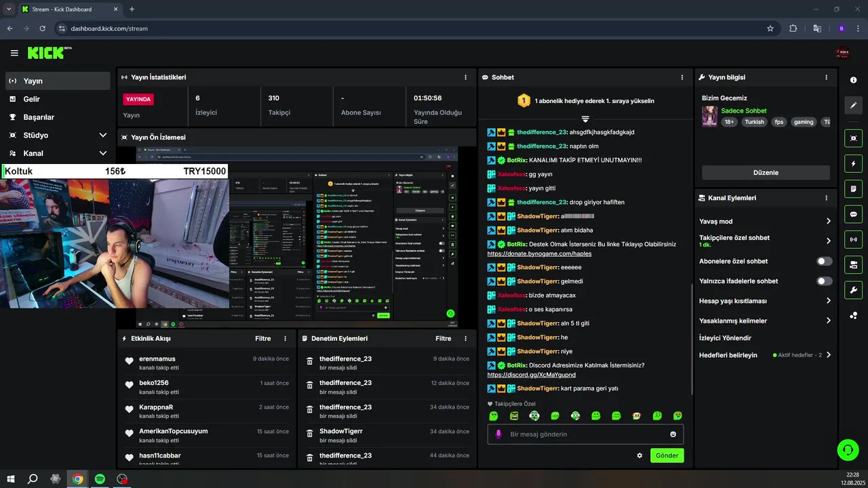
Task: Open the emoji picker in the message box
Action: (673, 434)
